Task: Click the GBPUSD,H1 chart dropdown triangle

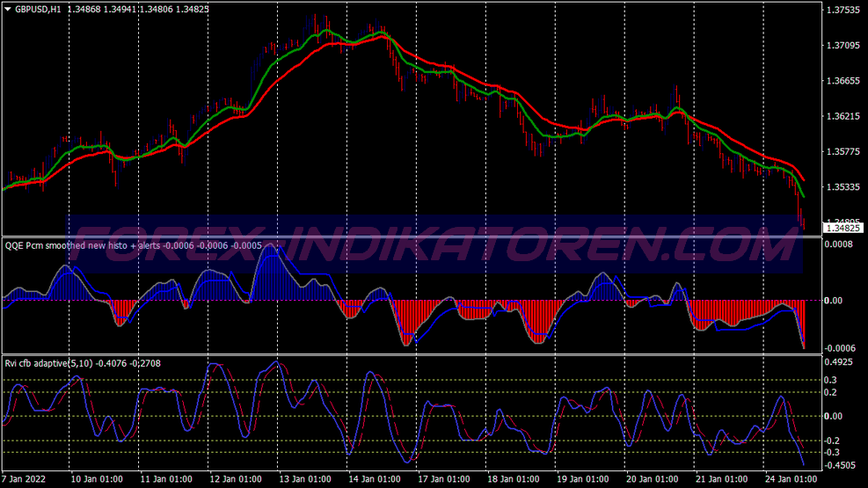Action: (8, 9)
